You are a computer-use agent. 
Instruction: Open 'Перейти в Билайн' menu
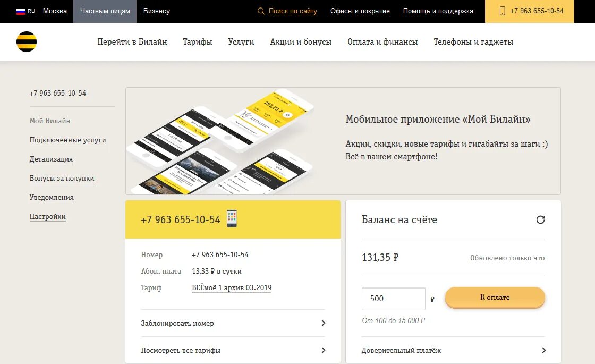point(132,42)
